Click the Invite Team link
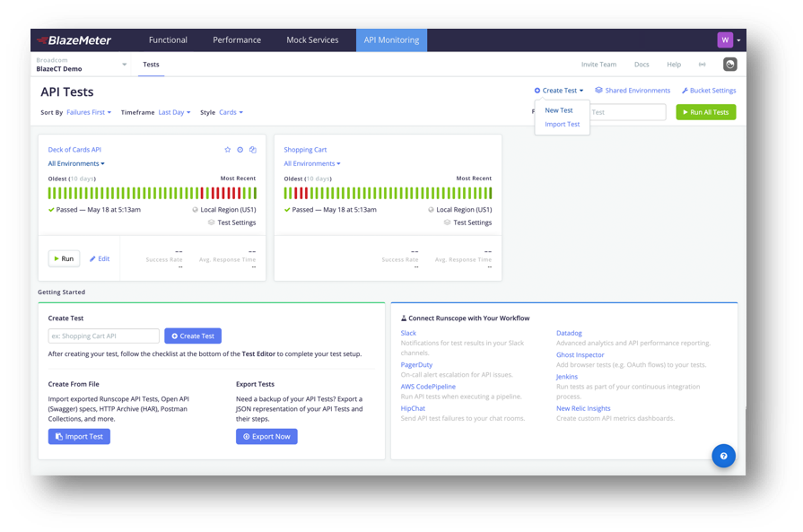 pos(598,65)
